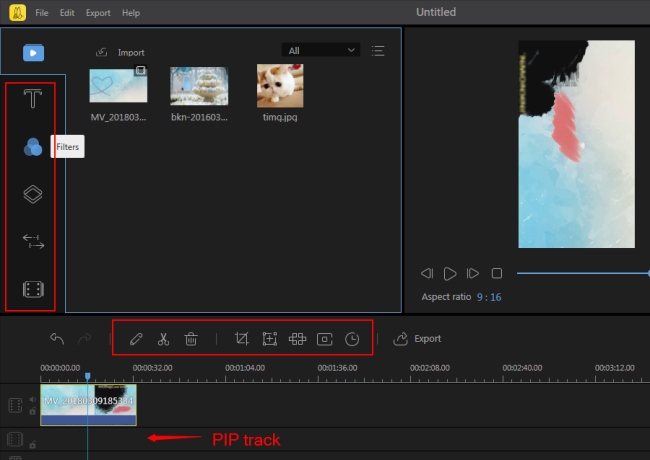Open the aspect ratio 9:16 selector
The image size is (650, 460).
point(488,297)
